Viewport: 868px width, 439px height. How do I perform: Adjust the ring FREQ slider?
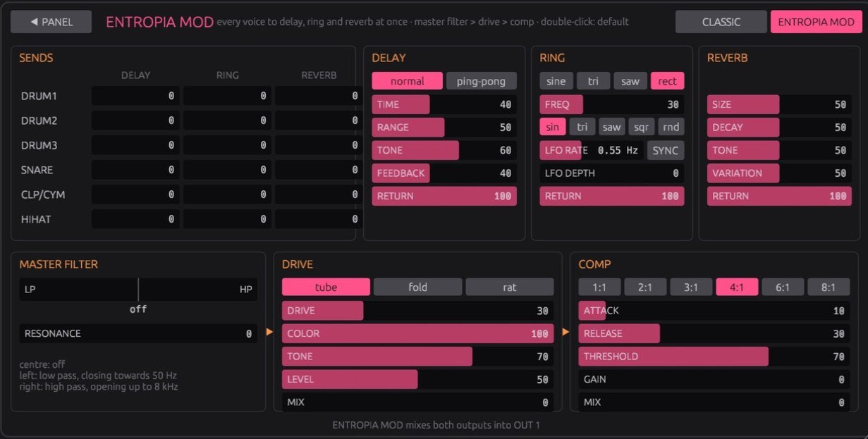[x=612, y=104]
